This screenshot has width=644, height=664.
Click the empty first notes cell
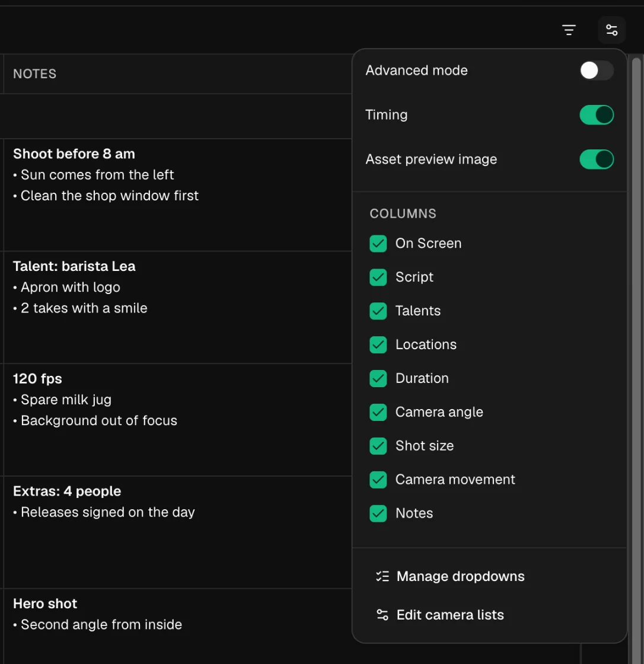(x=177, y=116)
